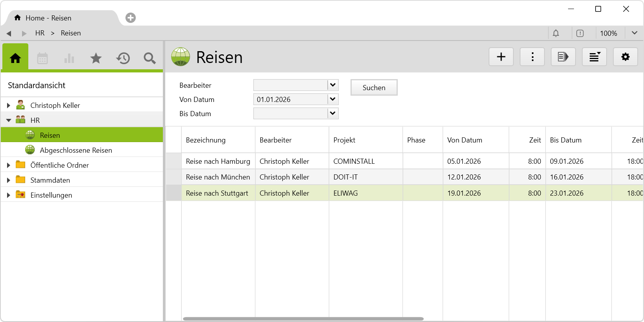Image resolution: width=644 pixels, height=322 pixels.
Task: Open the Bearbeiter dropdown
Action: coord(333,85)
